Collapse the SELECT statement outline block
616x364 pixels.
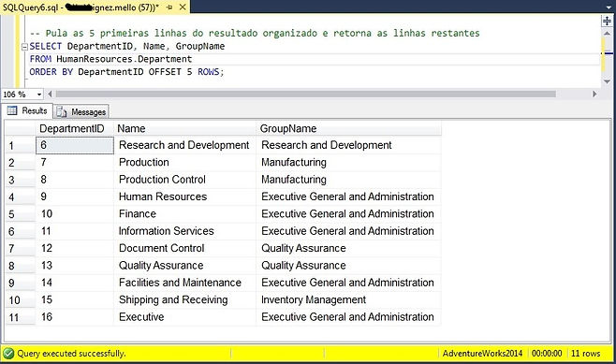(24, 47)
